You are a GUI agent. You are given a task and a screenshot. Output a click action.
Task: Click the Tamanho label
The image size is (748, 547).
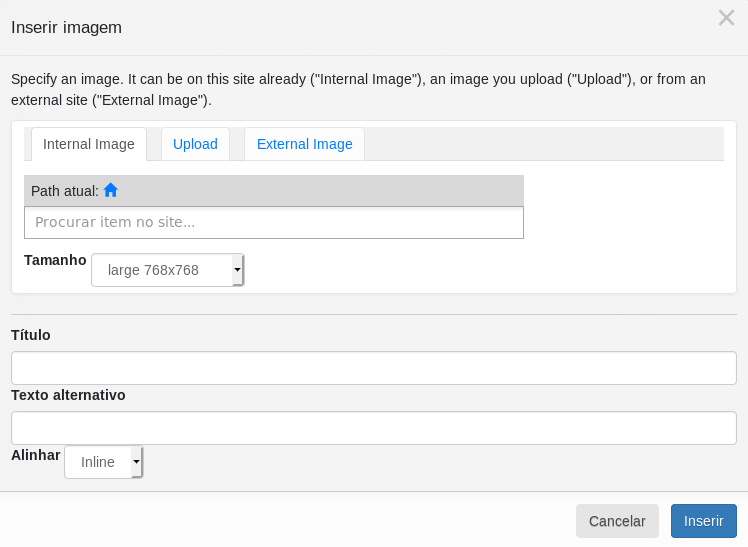[55, 260]
